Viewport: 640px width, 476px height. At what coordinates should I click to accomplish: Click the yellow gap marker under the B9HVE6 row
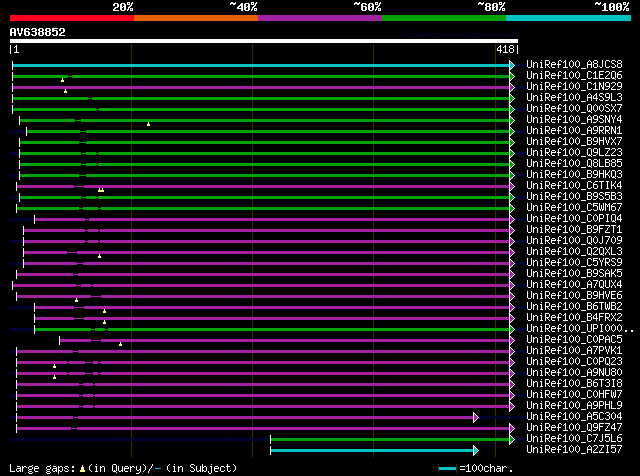(x=76, y=300)
